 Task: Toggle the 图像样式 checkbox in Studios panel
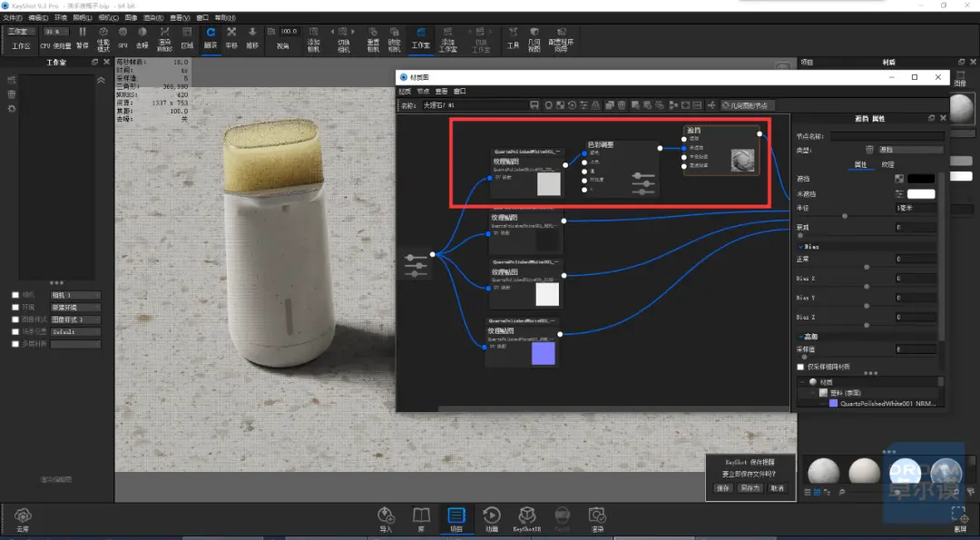[x=15, y=319]
